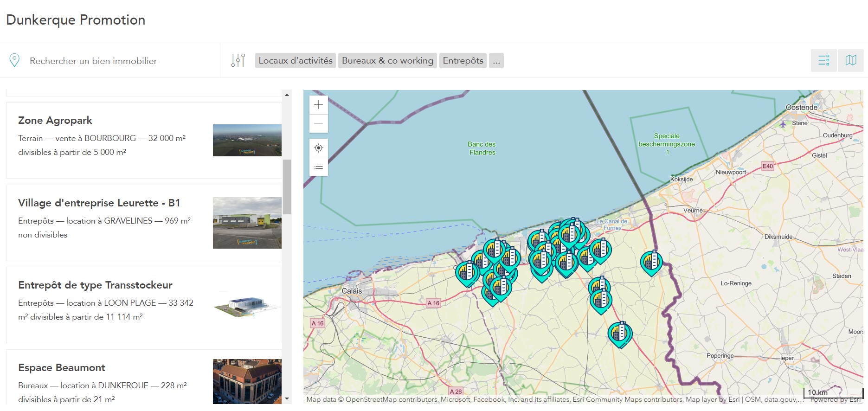Switch to list view icon

823,60
